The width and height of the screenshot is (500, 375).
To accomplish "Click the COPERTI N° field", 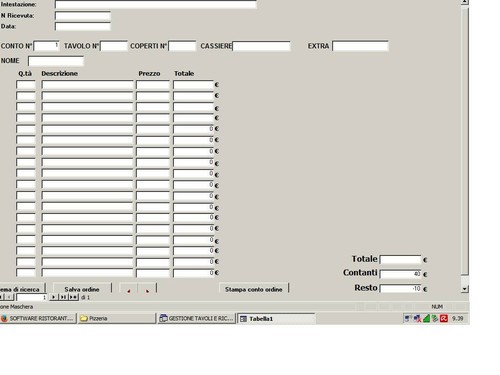I will point(182,46).
